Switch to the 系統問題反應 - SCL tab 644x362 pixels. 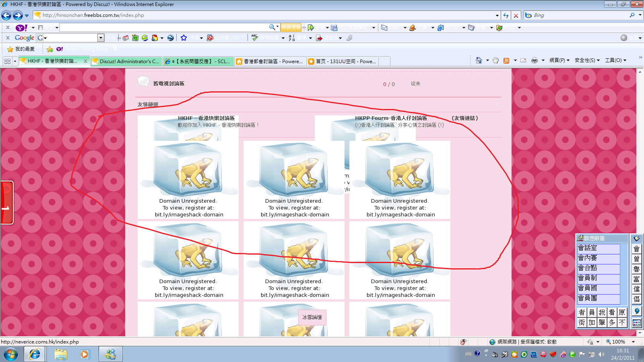point(198,61)
